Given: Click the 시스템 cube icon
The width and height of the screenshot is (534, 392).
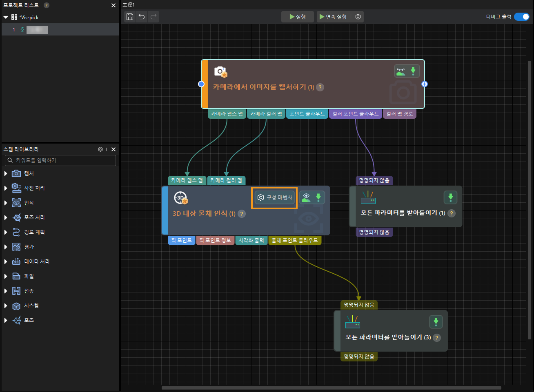Looking at the screenshot, I should pos(16,306).
